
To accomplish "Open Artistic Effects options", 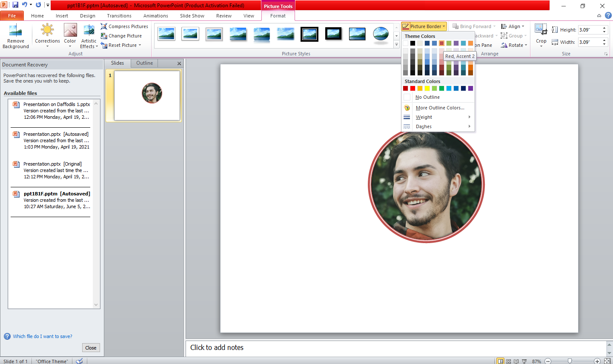I will (89, 36).
